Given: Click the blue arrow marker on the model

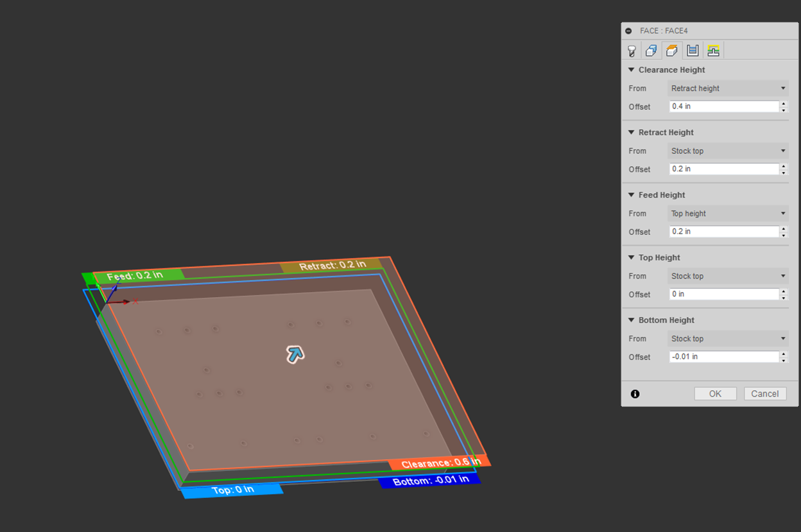Looking at the screenshot, I should (x=295, y=354).
